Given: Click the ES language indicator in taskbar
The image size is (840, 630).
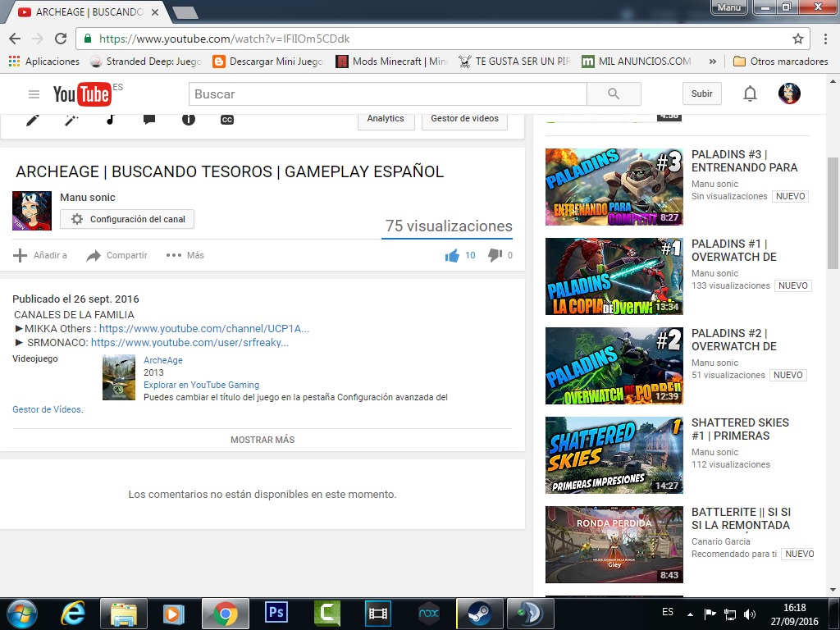Looking at the screenshot, I should (x=668, y=612).
